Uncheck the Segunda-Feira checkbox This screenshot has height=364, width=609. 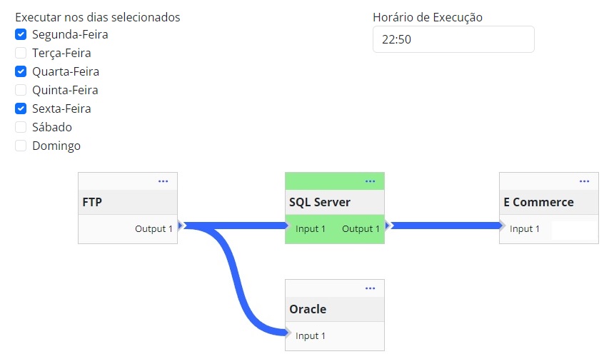pos(21,34)
